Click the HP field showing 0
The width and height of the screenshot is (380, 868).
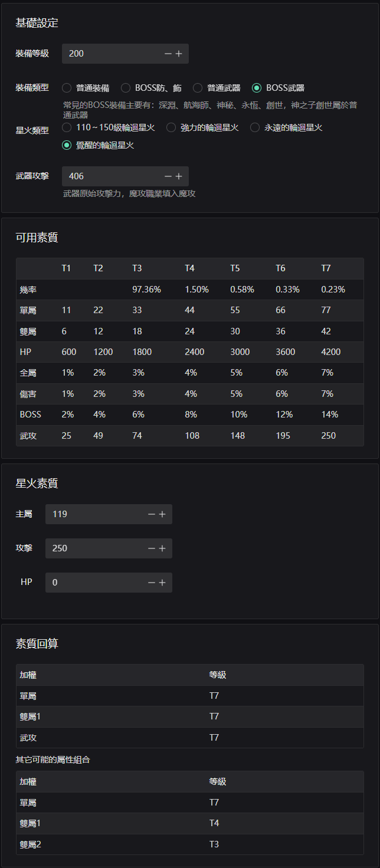(94, 582)
